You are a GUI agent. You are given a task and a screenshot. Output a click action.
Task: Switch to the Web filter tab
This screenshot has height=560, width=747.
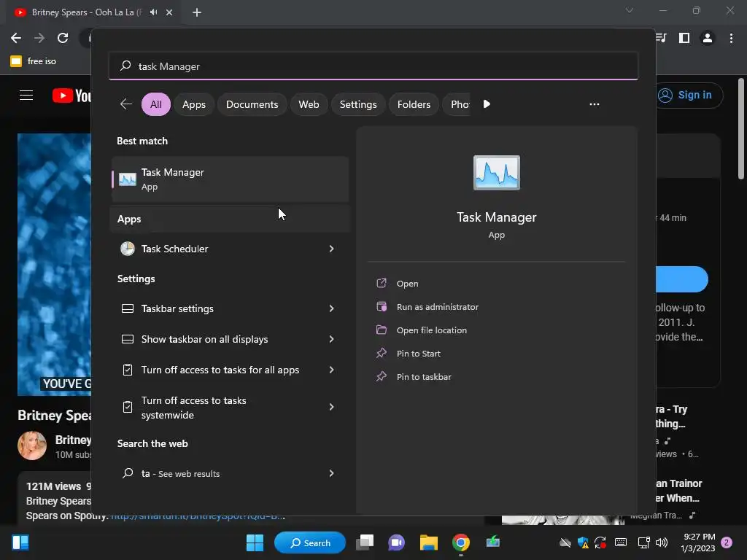point(309,104)
